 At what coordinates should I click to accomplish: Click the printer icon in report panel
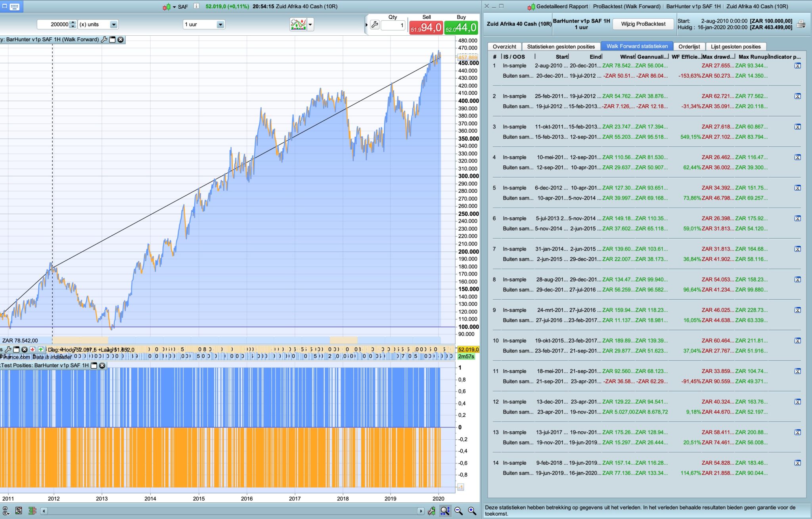pos(801,24)
